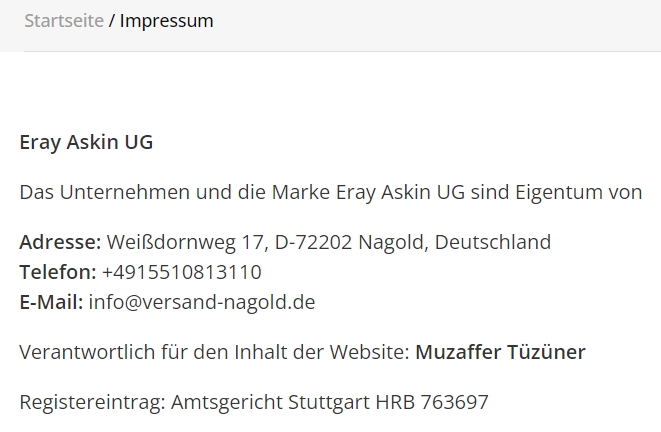Click the Impressum breadcrumb item
The width and height of the screenshot is (661, 432).
click(167, 21)
